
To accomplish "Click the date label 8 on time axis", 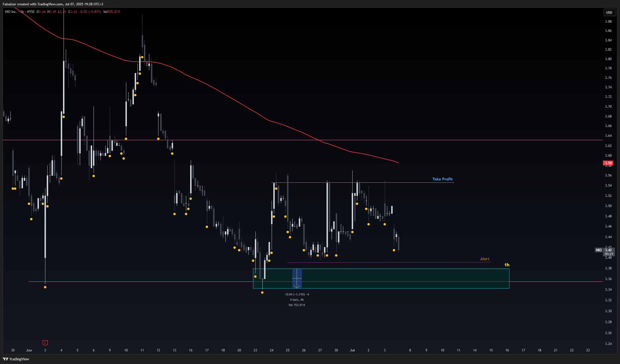I will (x=410, y=350).
